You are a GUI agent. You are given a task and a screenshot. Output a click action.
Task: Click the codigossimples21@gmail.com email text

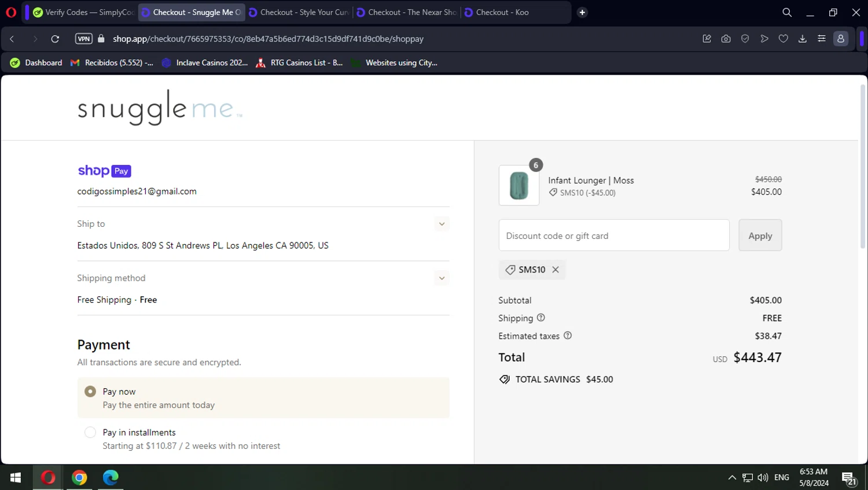137,191
